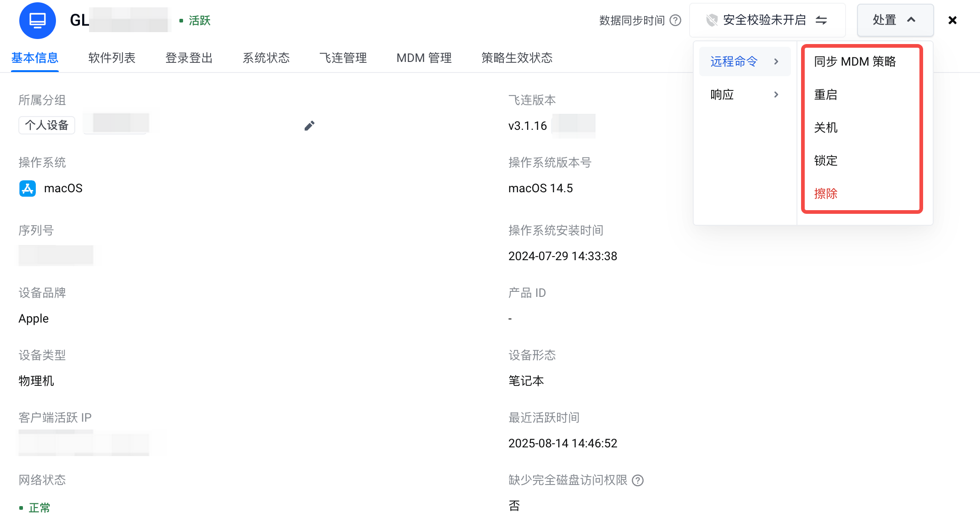Click the 个人设备 group tag
980x524 pixels.
[x=47, y=125]
